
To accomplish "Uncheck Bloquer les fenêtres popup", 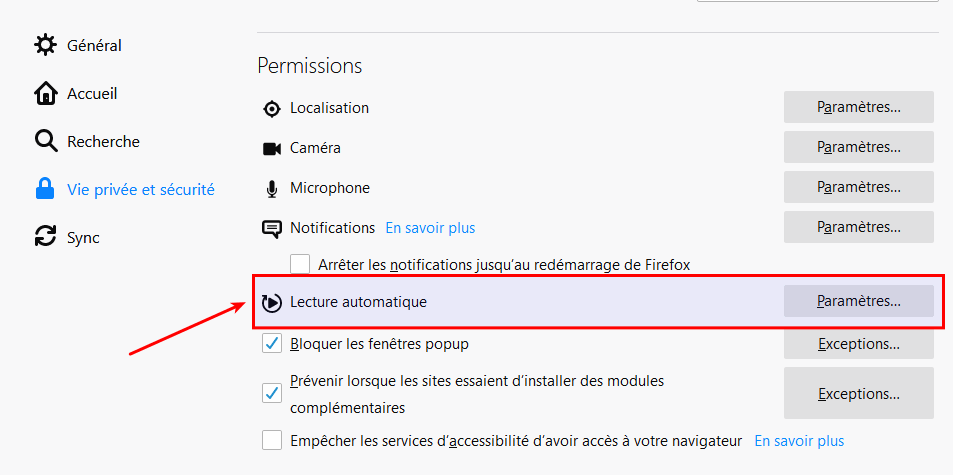I will coord(271,344).
